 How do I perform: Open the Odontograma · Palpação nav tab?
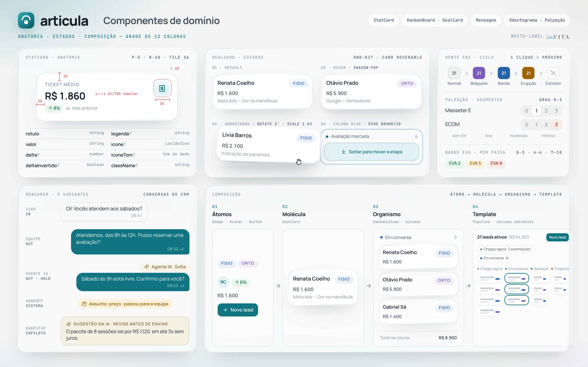coord(537,20)
